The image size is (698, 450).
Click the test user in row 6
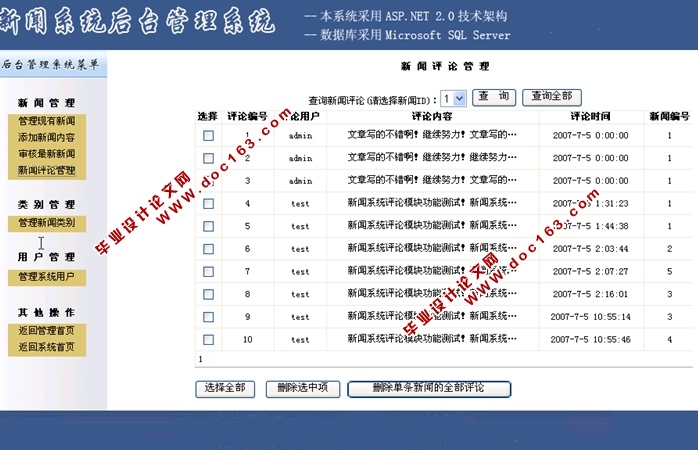(x=300, y=249)
